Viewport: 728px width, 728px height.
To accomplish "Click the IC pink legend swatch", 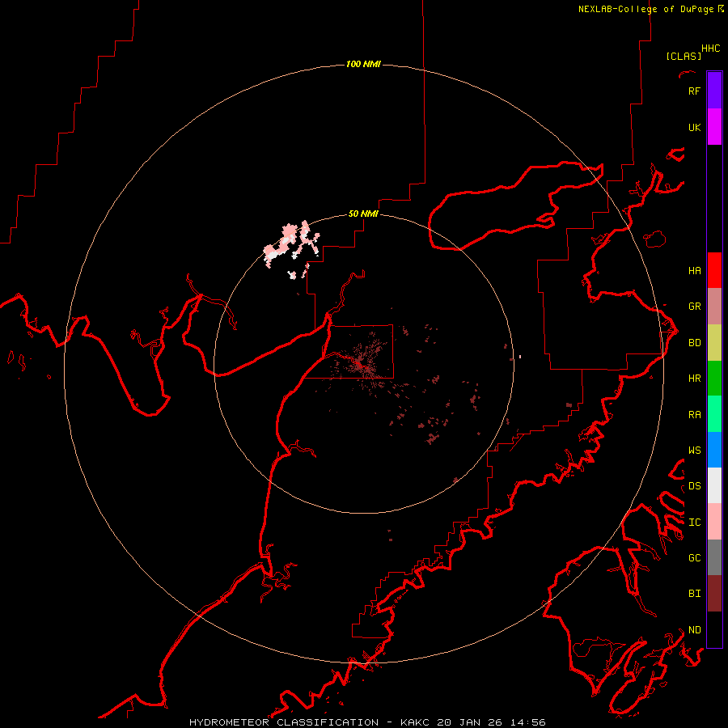I will pyautogui.click(x=714, y=522).
